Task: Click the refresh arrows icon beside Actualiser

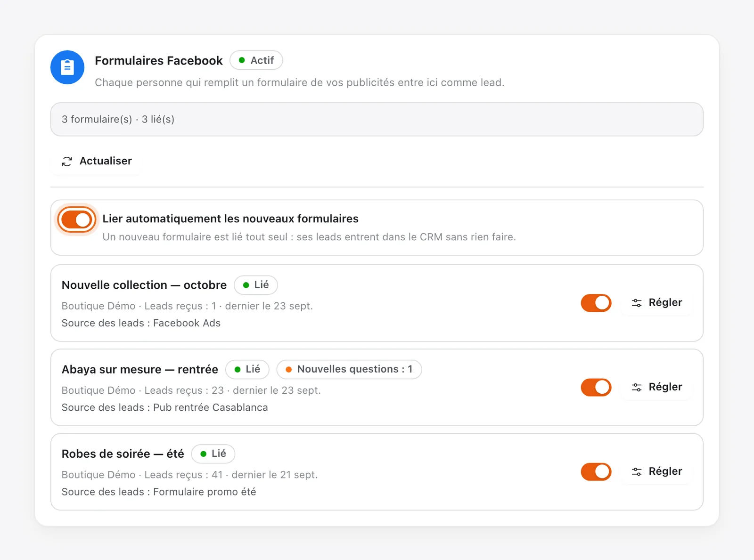Action: tap(67, 162)
